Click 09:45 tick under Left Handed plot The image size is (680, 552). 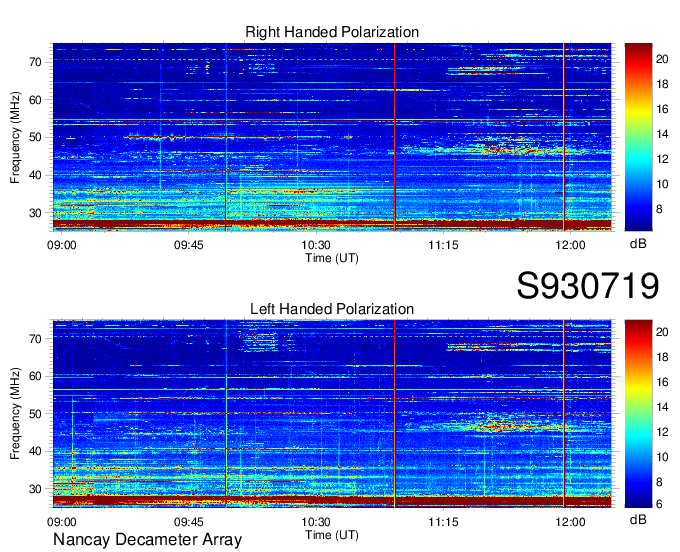coord(189,522)
